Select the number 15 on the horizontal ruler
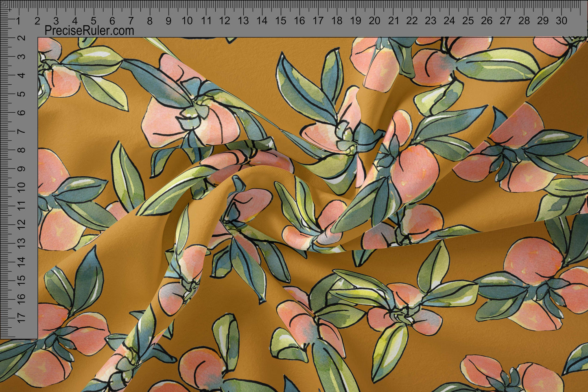Screen dimensions: 588x392 (x=281, y=21)
